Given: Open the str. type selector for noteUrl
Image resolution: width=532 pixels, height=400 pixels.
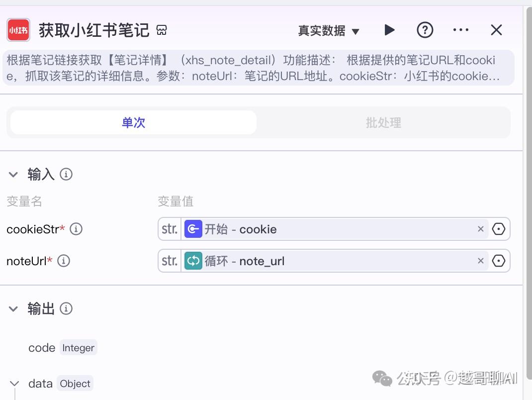Looking at the screenshot, I should (x=170, y=261).
